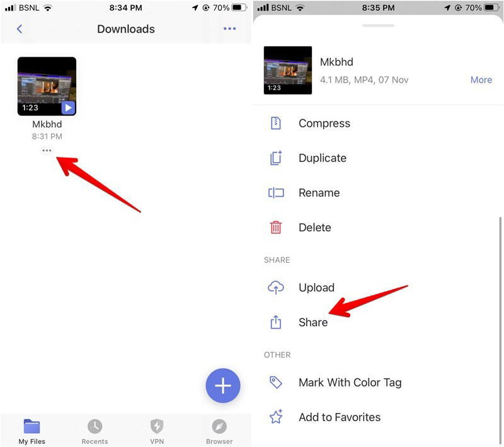Click the Mark With Color Tag icon

coord(276,383)
